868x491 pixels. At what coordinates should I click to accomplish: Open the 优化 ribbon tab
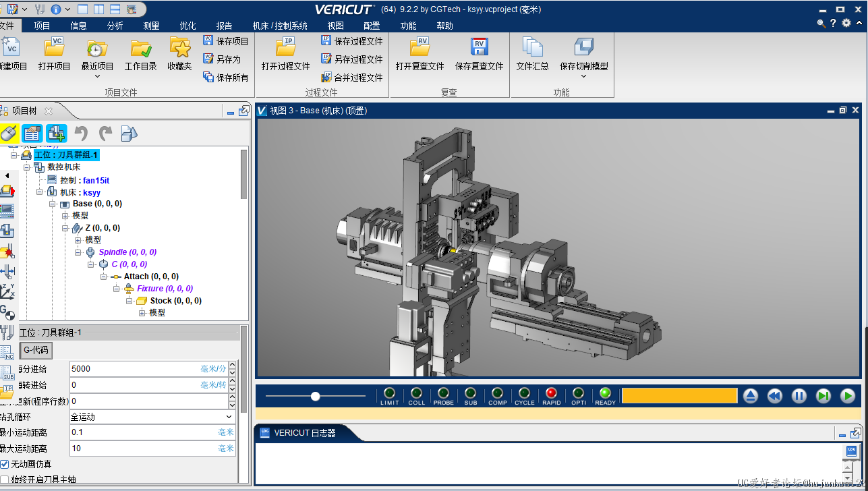187,26
